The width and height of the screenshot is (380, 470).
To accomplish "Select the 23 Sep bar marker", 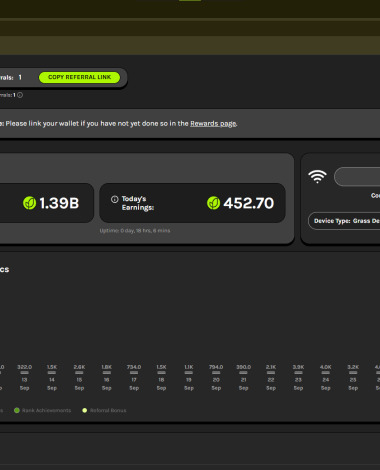I will (298, 373).
